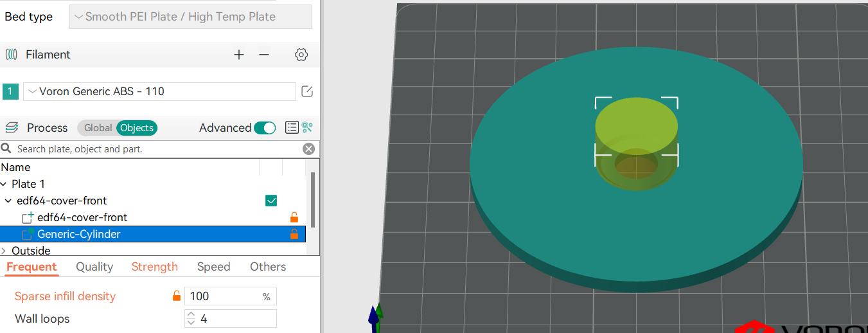The width and height of the screenshot is (868, 333).
Task: Increase Wall loops with up arrow
Action: tap(191, 315)
